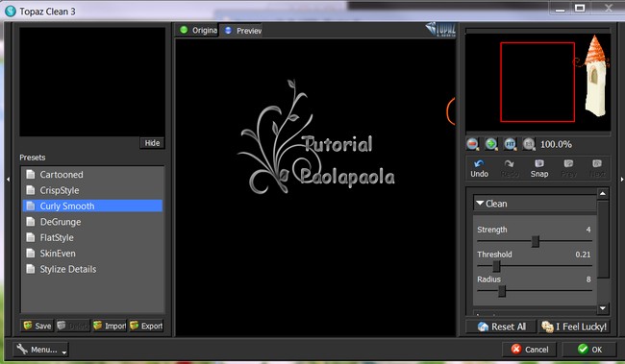Maximize the Topaz Clean 3 window
The width and height of the screenshot is (625, 364).
[x=580, y=8]
